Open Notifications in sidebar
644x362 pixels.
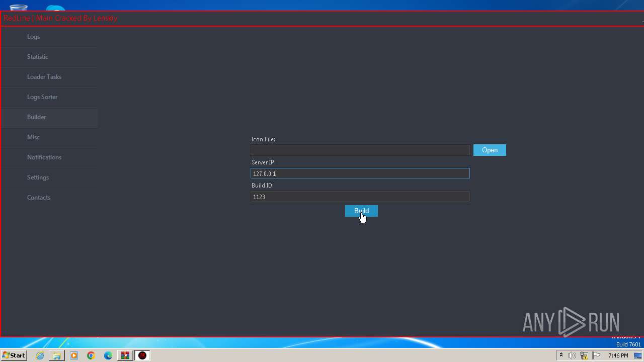tap(49, 157)
